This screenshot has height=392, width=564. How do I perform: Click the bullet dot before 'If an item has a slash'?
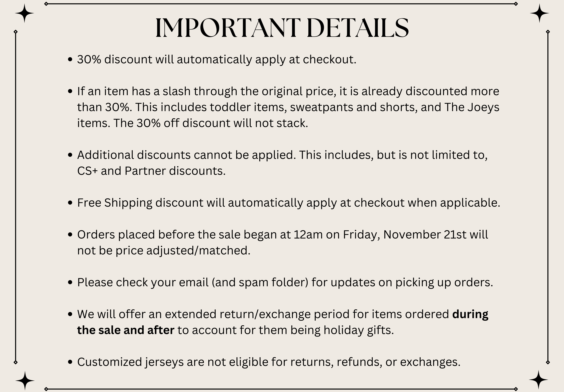tap(70, 91)
